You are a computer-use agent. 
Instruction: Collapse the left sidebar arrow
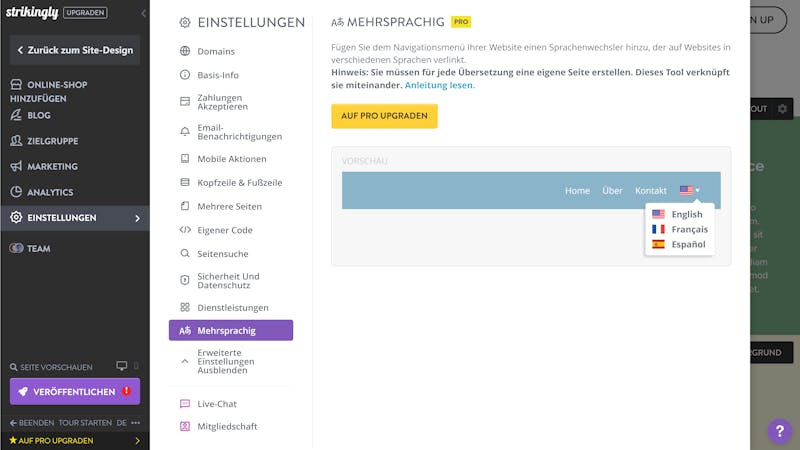pyautogui.click(x=143, y=13)
